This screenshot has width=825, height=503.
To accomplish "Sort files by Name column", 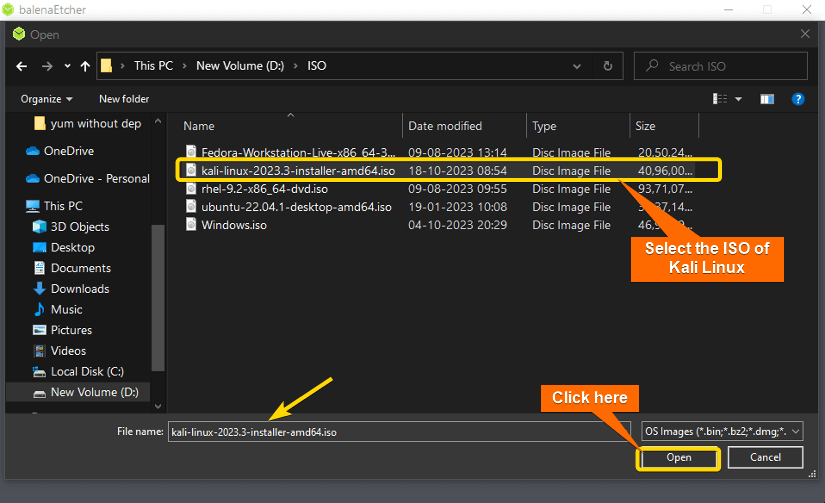I will point(199,126).
